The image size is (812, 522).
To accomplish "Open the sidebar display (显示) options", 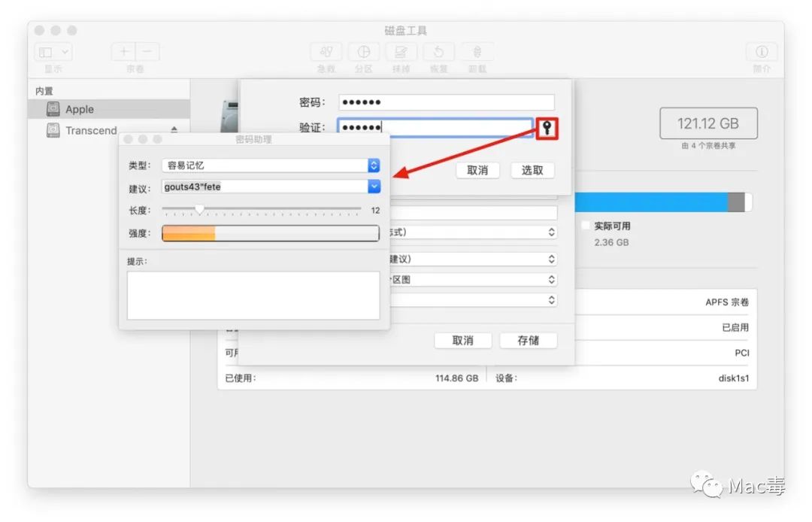I will pyautogui.click(x=53, y=53).
